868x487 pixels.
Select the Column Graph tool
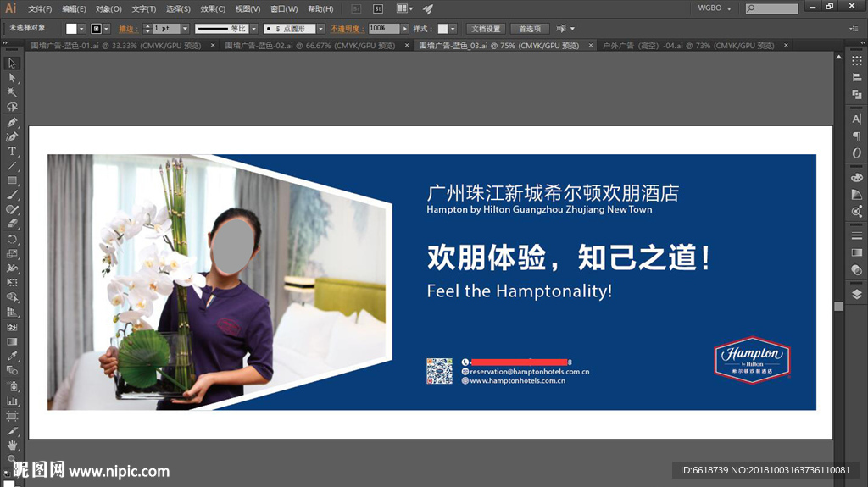point(12,401)
